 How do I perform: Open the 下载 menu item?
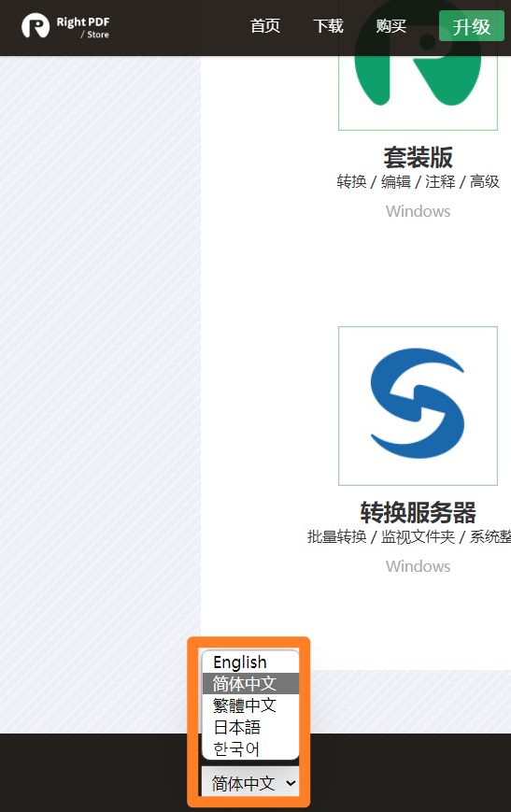pos(328,26)
